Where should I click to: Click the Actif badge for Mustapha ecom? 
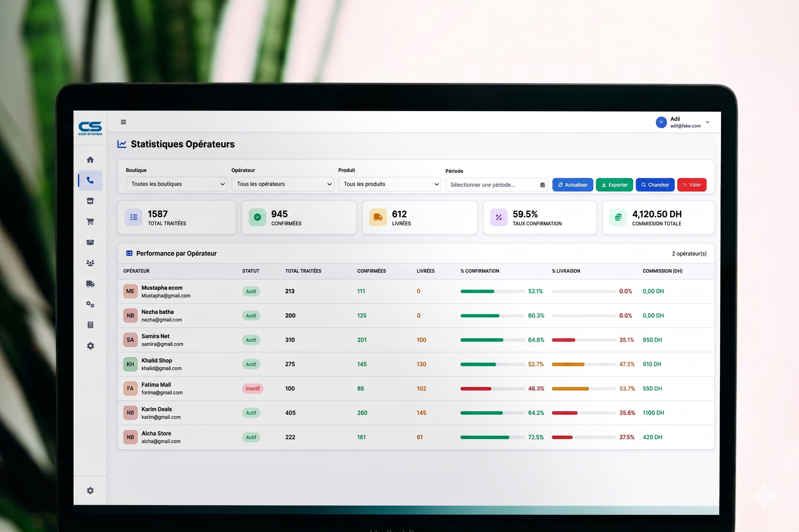[x=251, y=292]
